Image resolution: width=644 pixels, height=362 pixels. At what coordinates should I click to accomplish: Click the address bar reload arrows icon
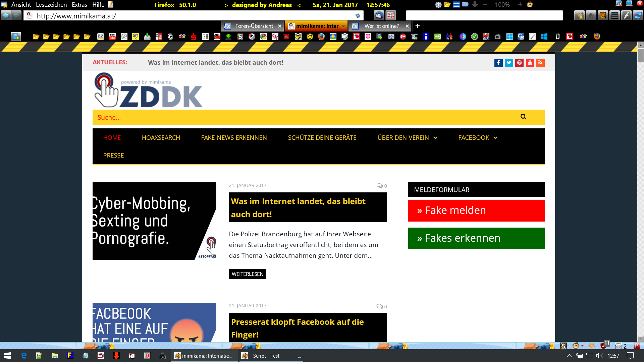pyautogui.click(x=358, y=16)
